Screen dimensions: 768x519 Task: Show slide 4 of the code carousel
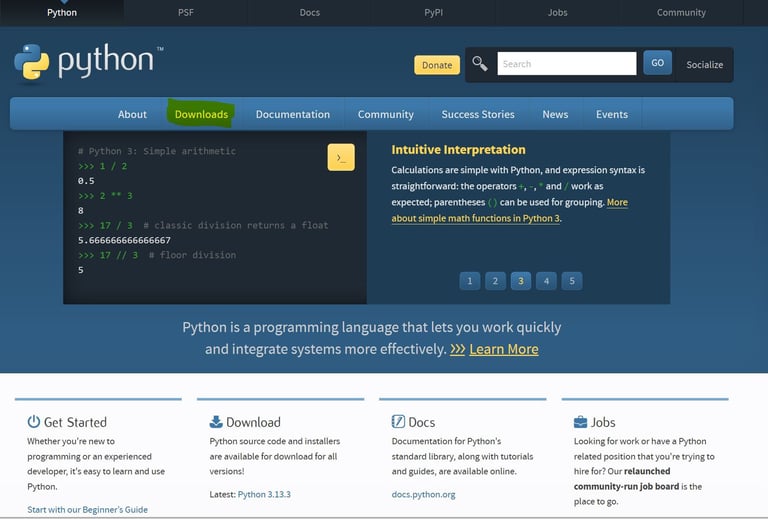(x=546, y=281)
